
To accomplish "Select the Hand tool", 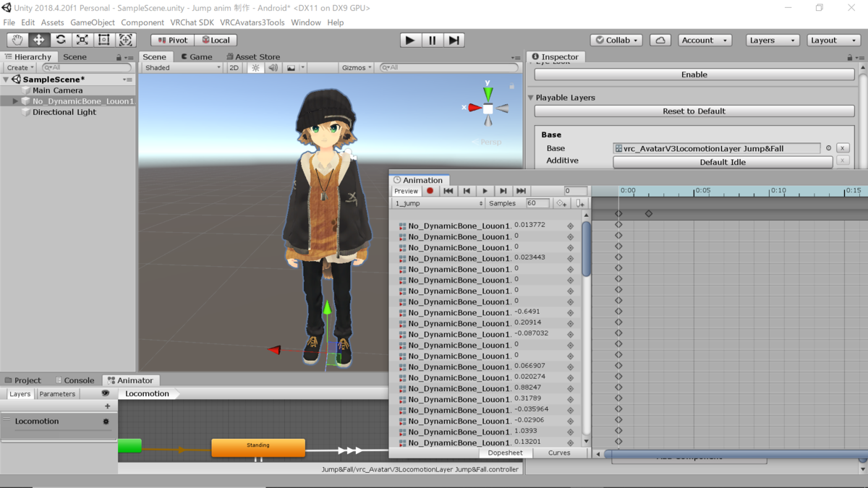I will point(17,40).
